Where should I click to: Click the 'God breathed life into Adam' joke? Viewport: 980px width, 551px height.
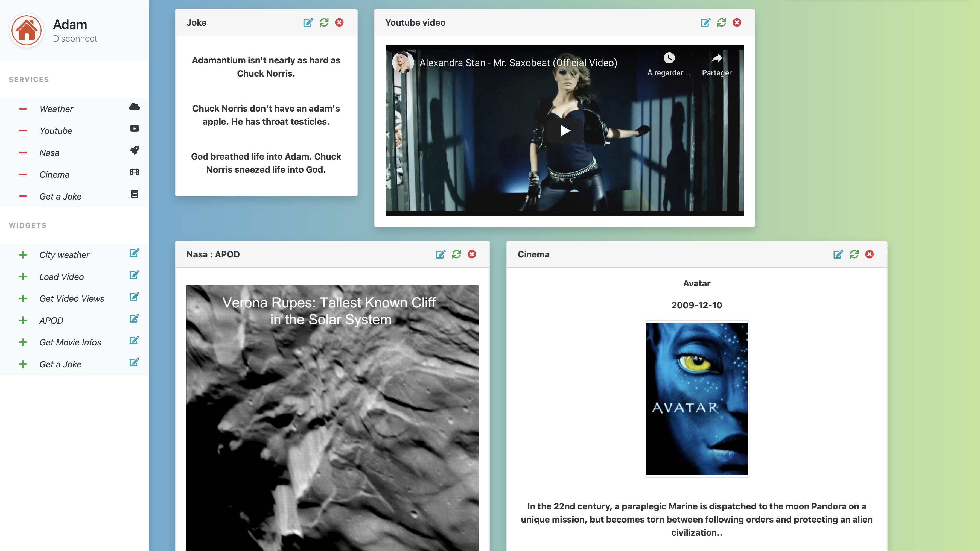266,163
